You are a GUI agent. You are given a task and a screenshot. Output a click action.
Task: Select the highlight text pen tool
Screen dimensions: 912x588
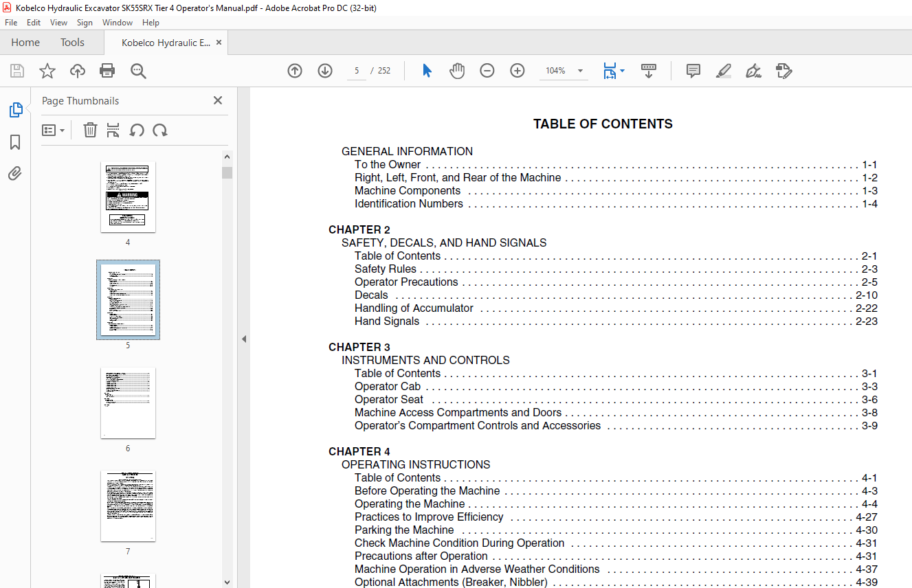724,71
